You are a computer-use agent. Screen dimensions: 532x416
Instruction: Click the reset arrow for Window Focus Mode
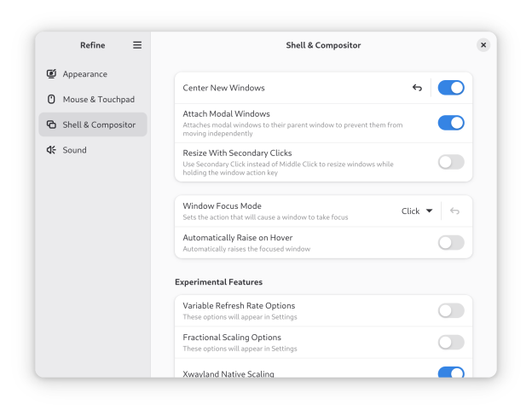[454, 211]
